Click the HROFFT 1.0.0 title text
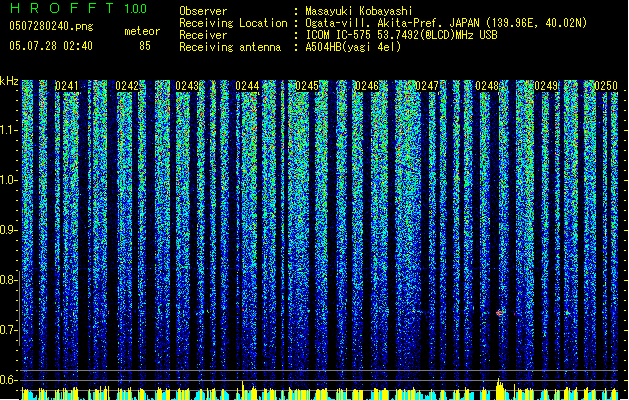Image resolution: width=629 pixels, height=400 pixels. pyautogui.click(x=79, y=8)
